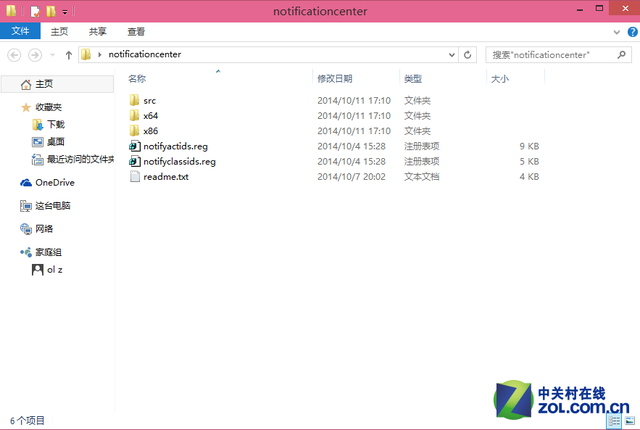Sort files by 修改日期 column header

pos(335,79)
